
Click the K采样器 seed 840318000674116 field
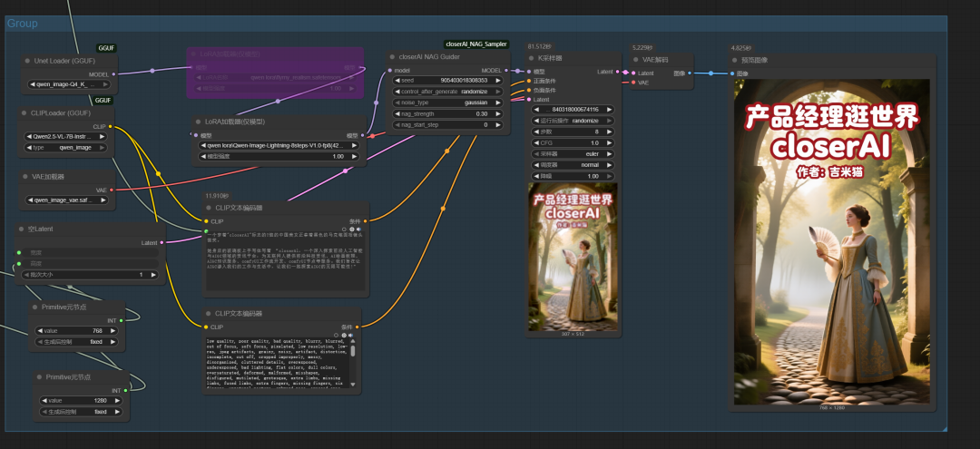pos(573,109)
